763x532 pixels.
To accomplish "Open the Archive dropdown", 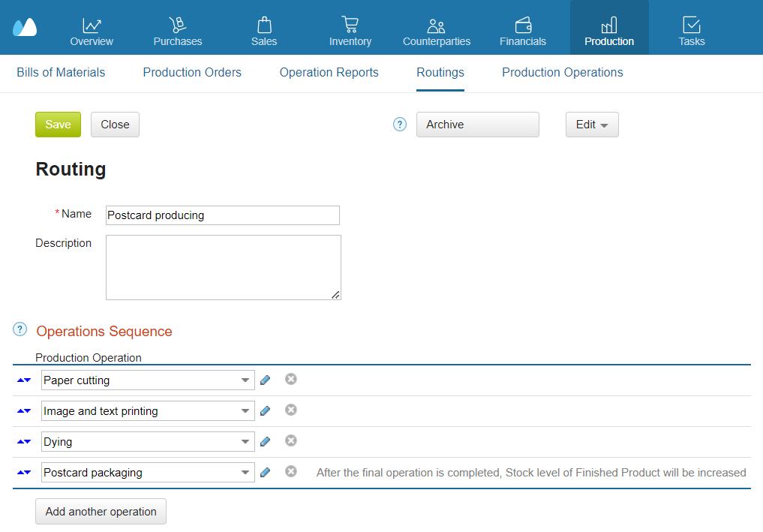I will coord(477,125).
